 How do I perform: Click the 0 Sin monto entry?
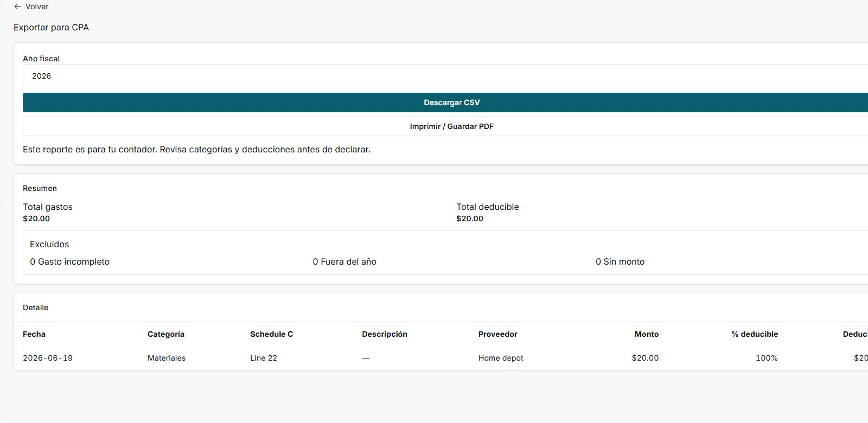(620, 261)
